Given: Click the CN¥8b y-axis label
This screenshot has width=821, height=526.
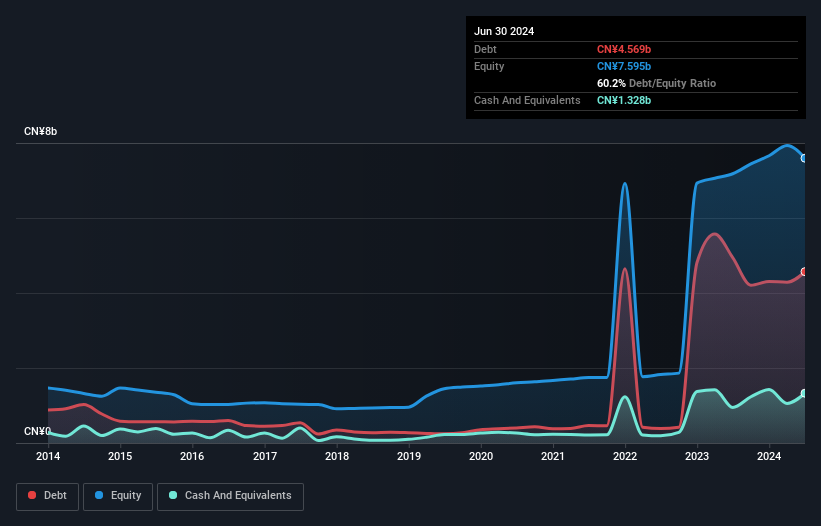Looking at the screenshot, I should (40, 131).
